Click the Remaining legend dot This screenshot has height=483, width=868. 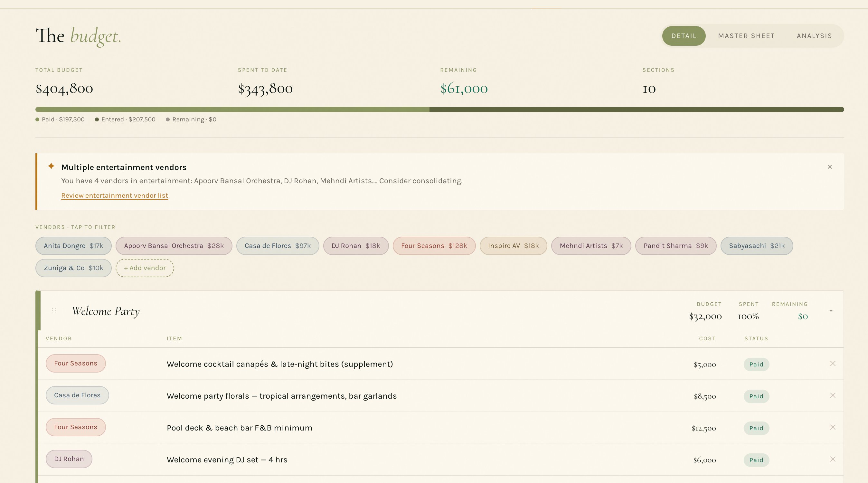[167, 119]
